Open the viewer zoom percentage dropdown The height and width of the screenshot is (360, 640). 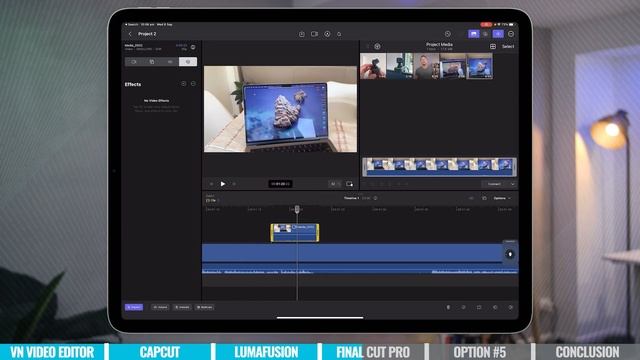(335, 184)
